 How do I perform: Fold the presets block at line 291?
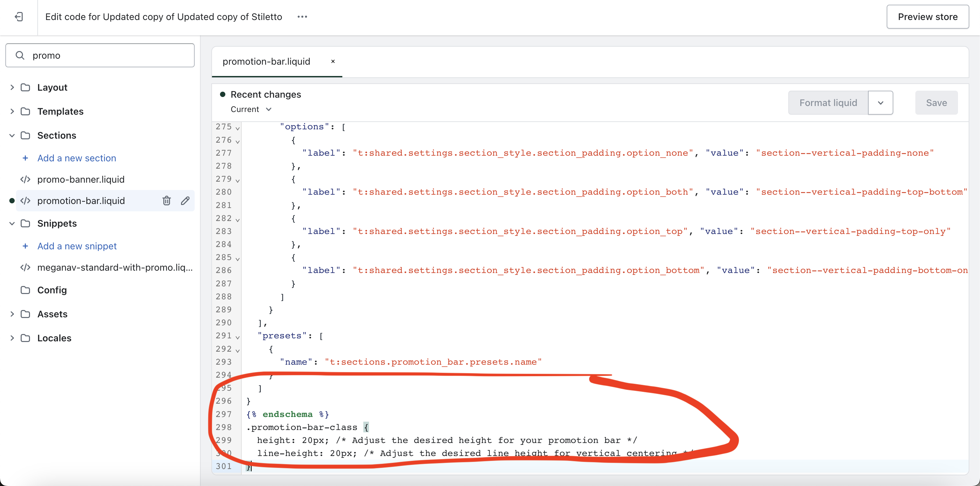(238, 337)
